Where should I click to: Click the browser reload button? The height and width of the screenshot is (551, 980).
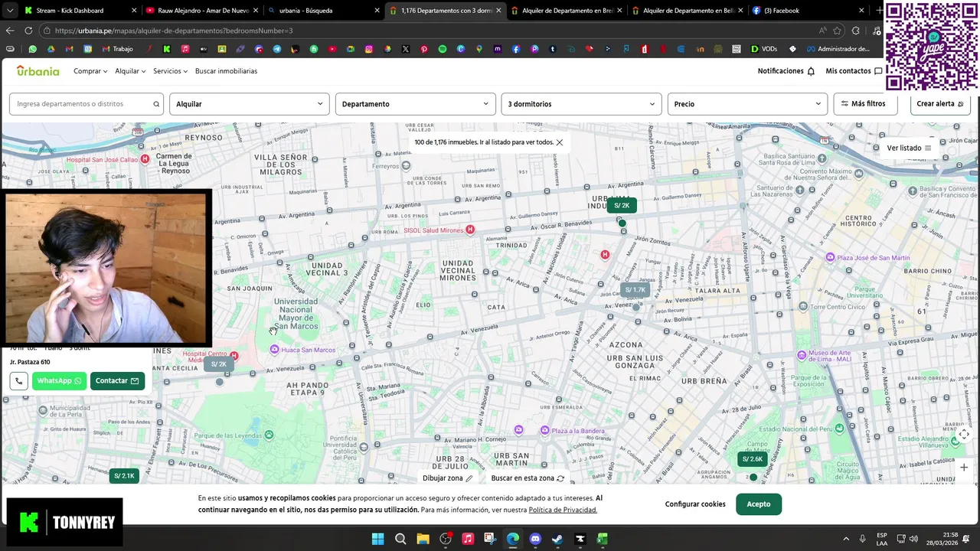pos(28,31)
